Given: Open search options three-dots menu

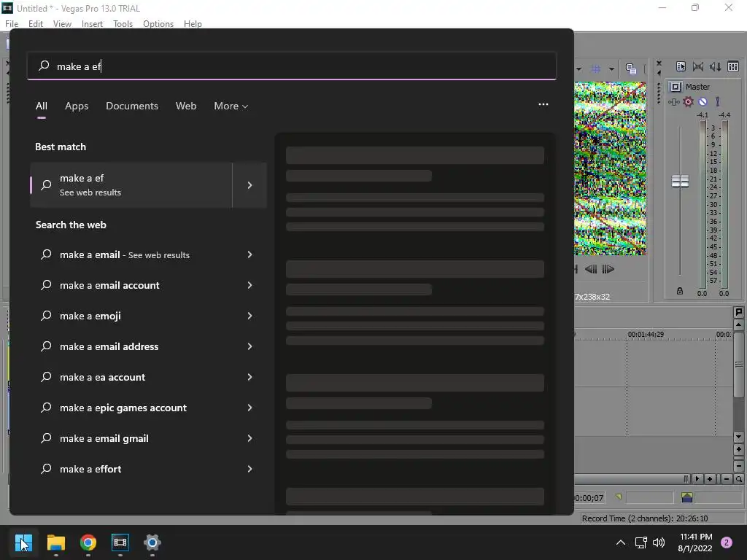Looking at the screenshot, I should click(x=543, y=104).
